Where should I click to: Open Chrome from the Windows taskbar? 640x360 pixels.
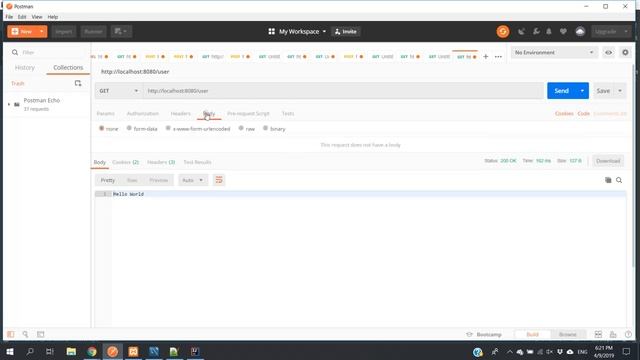[x=92, y=351]
